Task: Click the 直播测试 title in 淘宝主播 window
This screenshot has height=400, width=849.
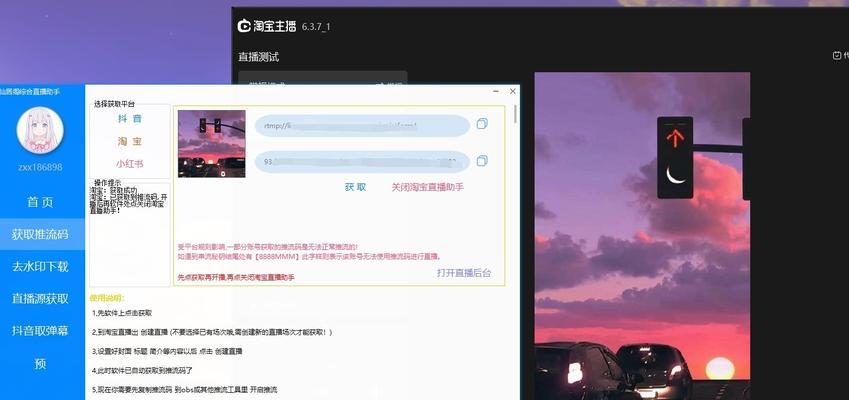Action: pos(259,57)
